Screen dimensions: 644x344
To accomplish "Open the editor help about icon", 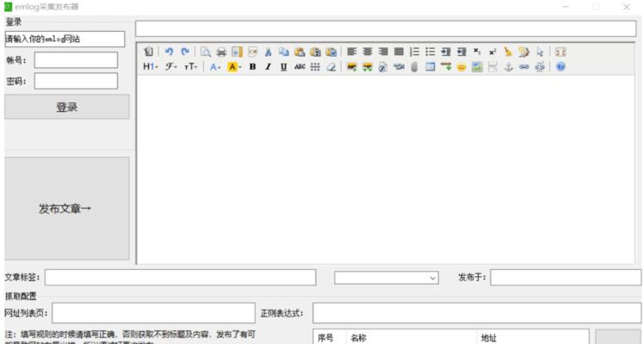I will (x=560, y=66).
